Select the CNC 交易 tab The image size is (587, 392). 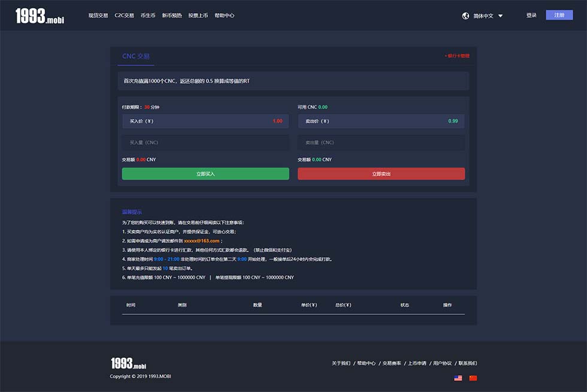tap(136, 56)
